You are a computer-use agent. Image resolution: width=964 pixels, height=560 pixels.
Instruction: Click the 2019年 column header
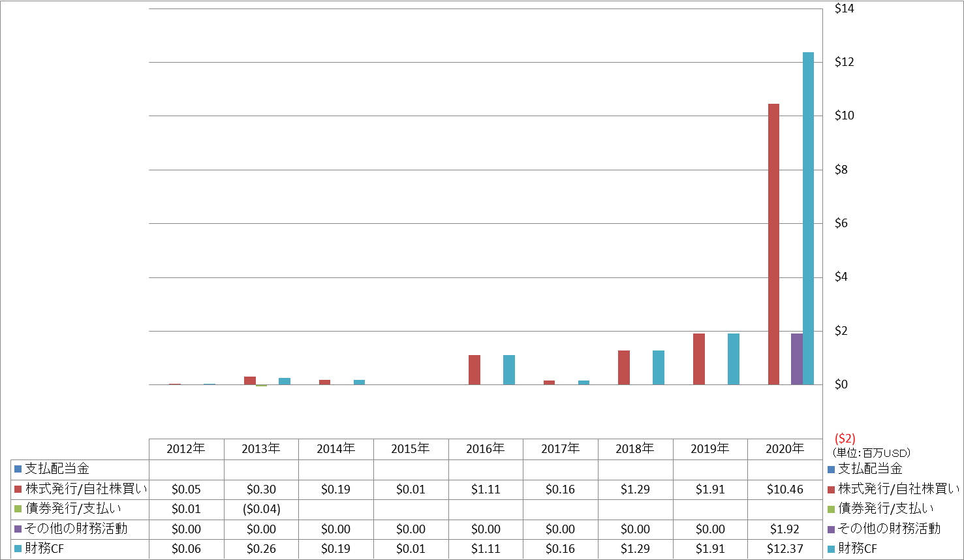click(x=710, y=449)
